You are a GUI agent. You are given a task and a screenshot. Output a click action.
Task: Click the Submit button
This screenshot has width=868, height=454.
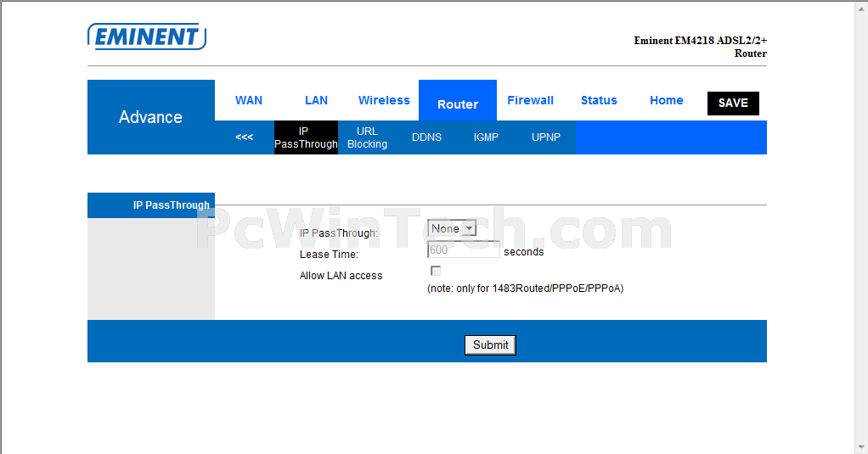(x=490, y=345)
